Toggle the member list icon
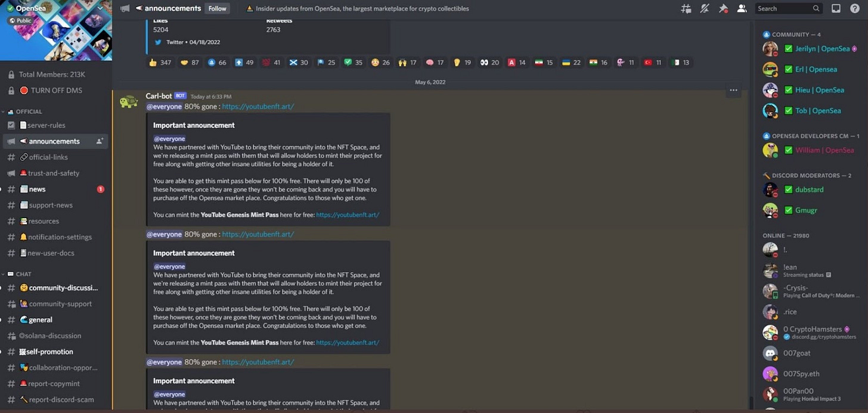Image resolution: width=868 pixels, height=413 pixels. (742, 8)
